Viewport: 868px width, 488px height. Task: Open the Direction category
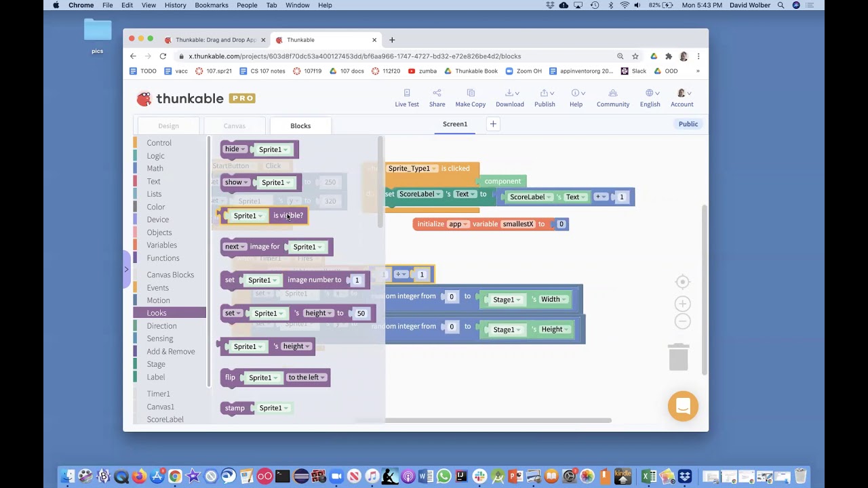click(x=161, y=325)
